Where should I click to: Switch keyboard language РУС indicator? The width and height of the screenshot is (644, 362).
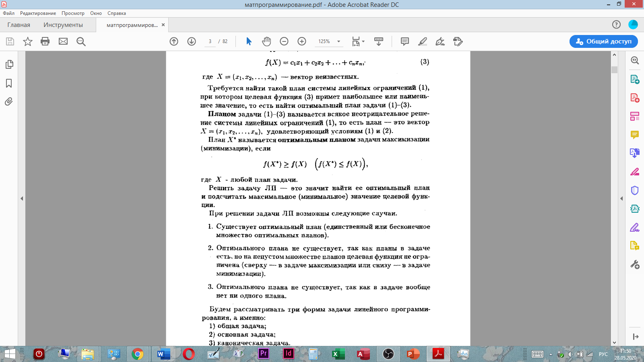click(603, 354)
